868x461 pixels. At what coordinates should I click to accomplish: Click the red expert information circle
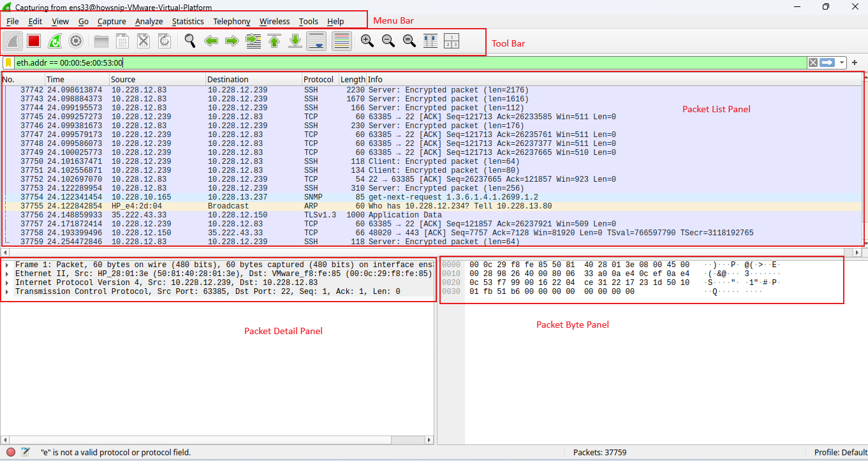(11, 452)
